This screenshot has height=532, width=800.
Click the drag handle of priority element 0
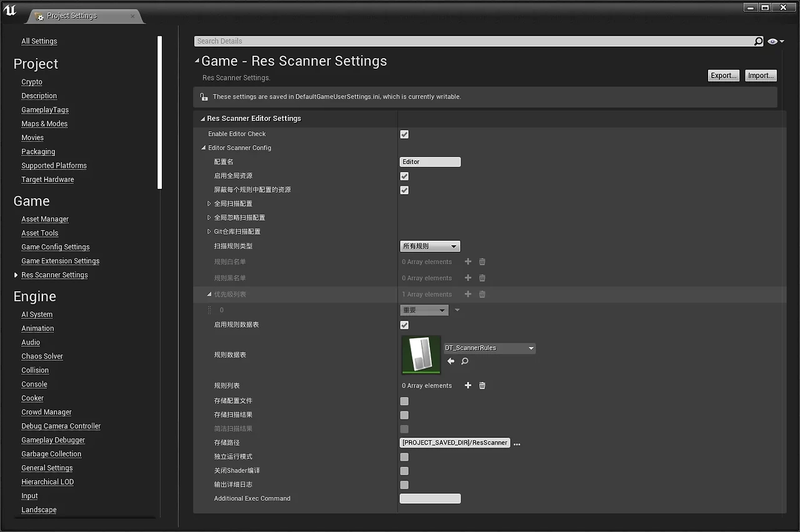[209, 310]
